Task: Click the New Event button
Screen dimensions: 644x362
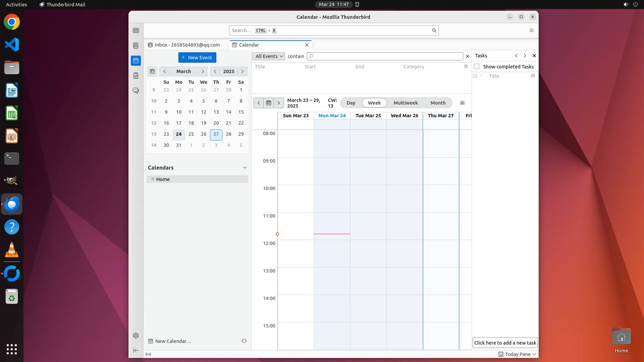Action: [197, 58]
